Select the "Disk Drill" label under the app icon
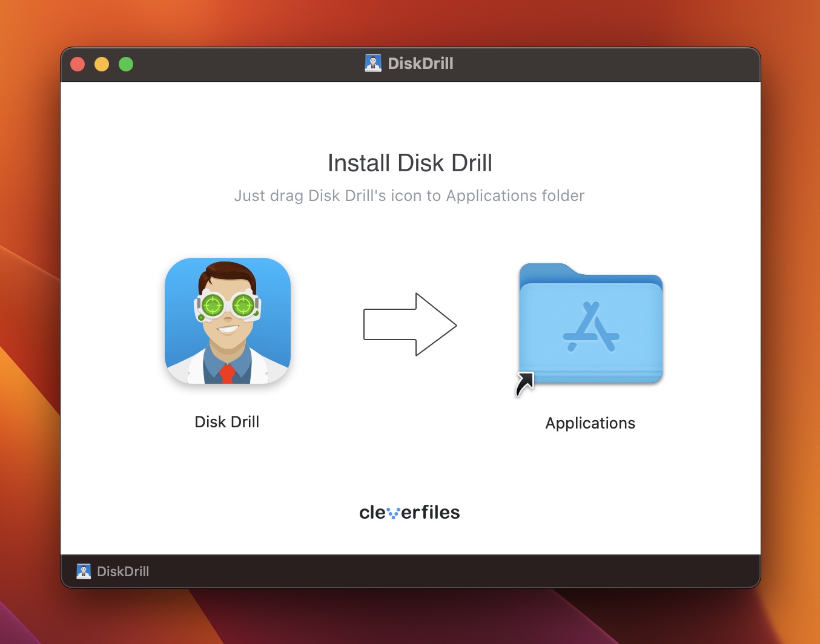This screenshot has width=820, height=644. tap(226, 422)
